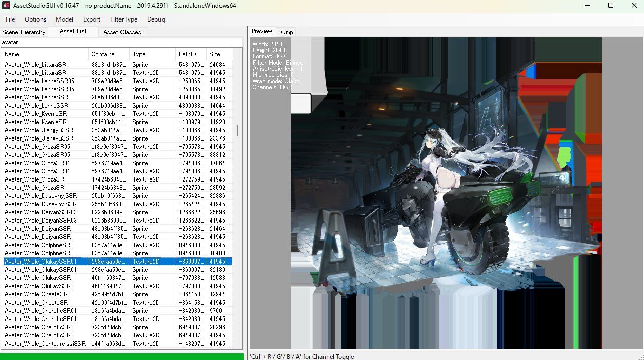Screen dimensions: 644x360
Task: Select the Avatar_Whole_CentaureissiSSR Texture2D row
Action: pos(45,344)
